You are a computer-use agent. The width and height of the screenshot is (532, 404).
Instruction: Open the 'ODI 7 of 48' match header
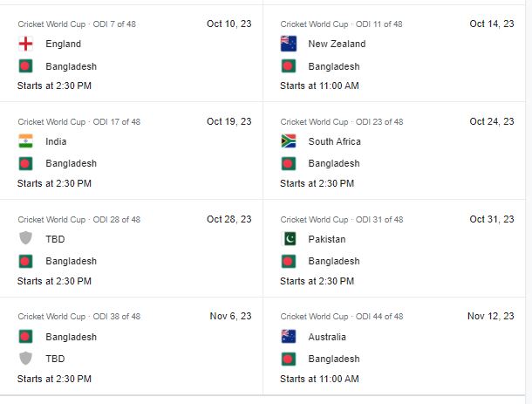(77, 24)
